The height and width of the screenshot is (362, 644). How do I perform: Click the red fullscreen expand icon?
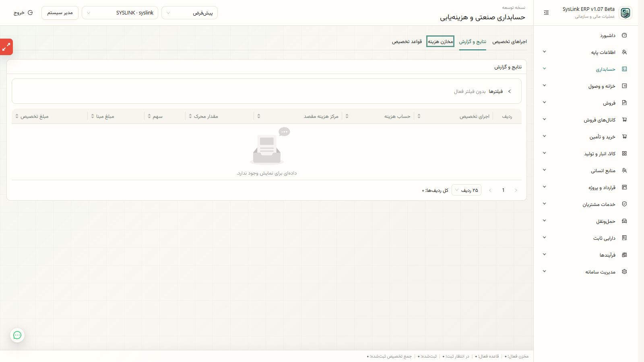click(6, 47)
